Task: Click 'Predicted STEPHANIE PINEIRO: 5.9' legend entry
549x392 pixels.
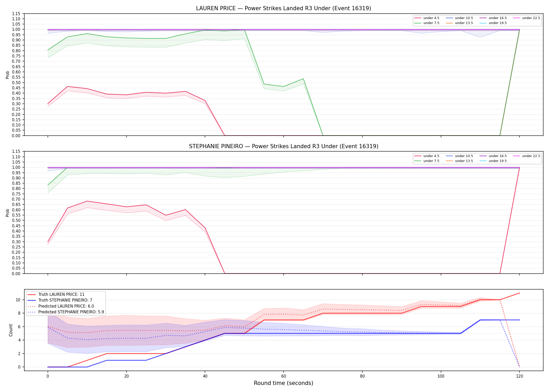Action: click(66, 312)
